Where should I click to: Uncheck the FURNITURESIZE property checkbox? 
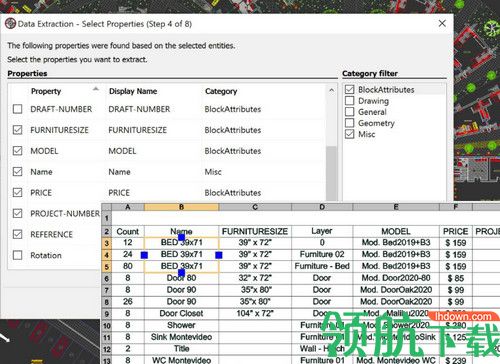click(x=17, y=130)
